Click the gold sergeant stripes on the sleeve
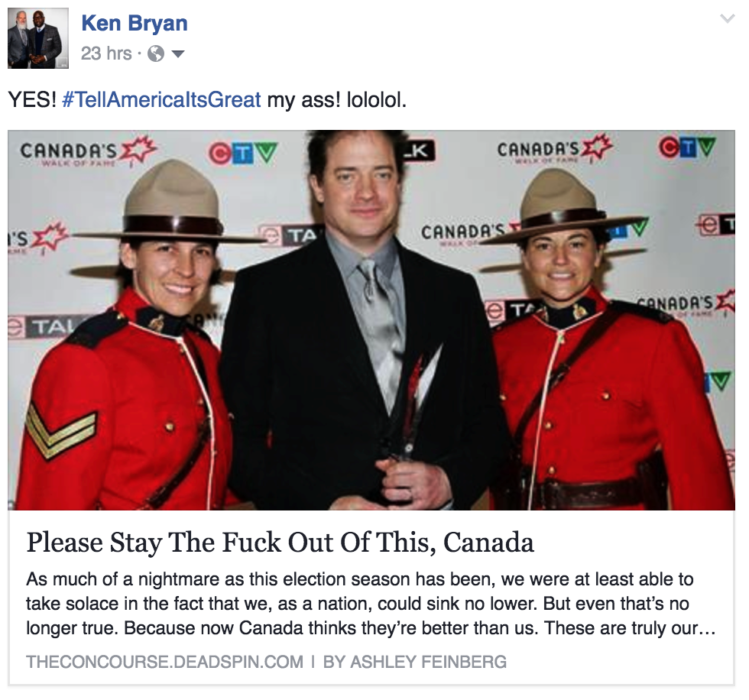749x700 pixels. (60, 428)
